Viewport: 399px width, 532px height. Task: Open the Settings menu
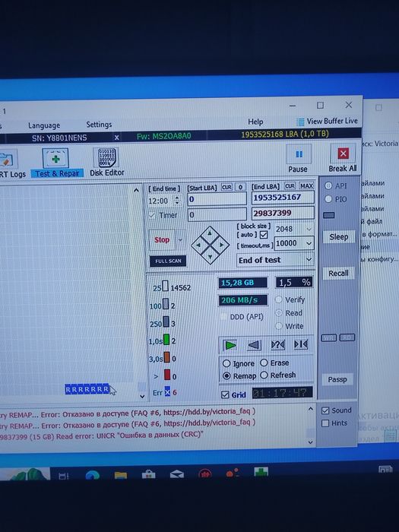coord(99,125)
